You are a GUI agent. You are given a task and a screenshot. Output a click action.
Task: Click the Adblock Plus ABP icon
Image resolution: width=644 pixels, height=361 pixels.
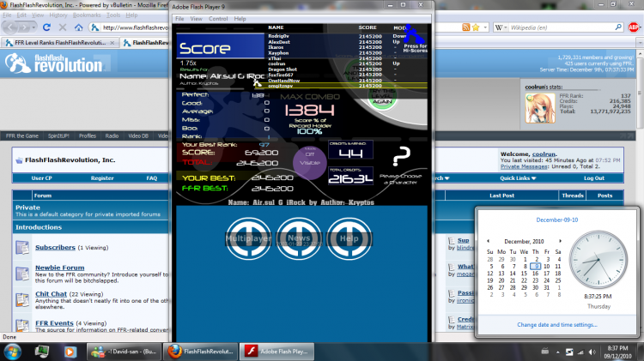coord(634,27)
